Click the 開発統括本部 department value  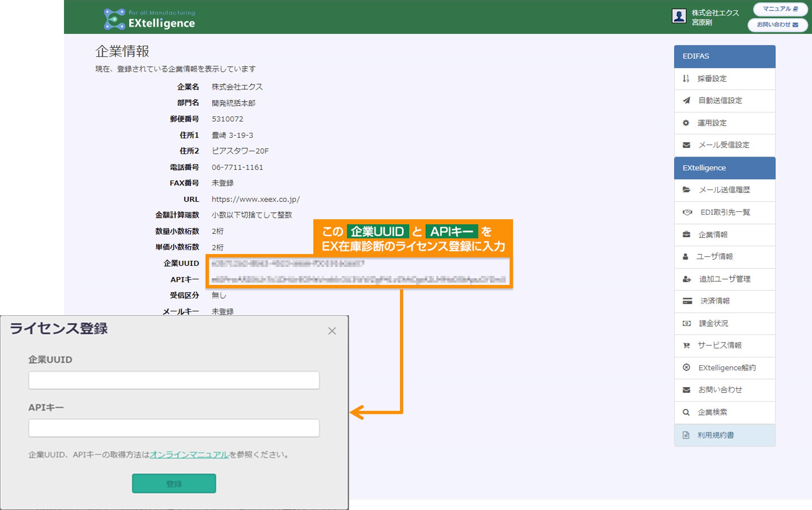point(233,103)
